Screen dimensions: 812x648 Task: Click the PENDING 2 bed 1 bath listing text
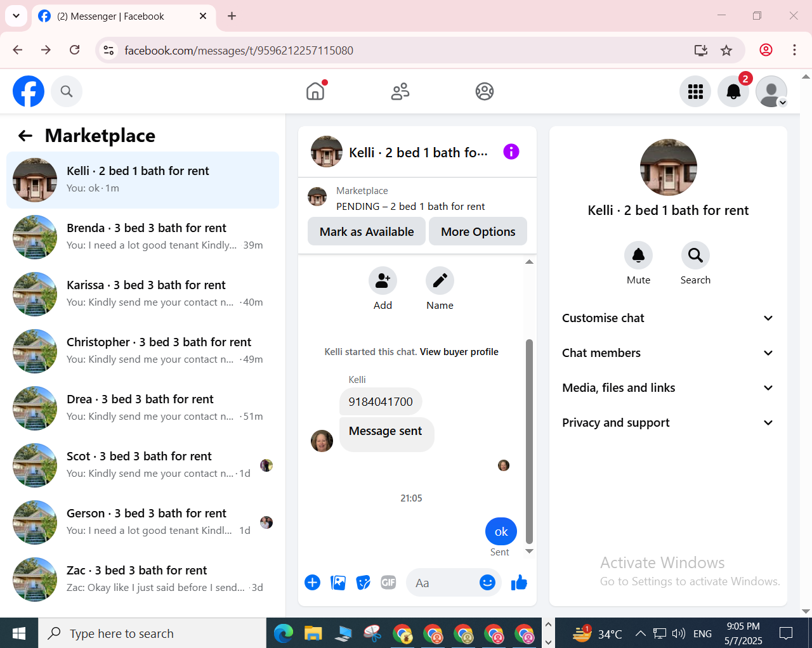410,207
